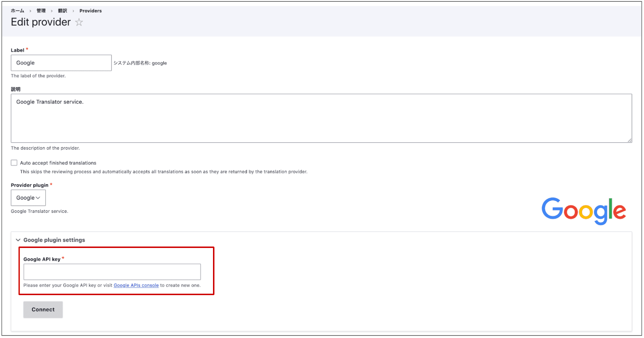Open the Provider plugin dropdown
The height and width of the screenshot is (338, 644).
(28, 198)
